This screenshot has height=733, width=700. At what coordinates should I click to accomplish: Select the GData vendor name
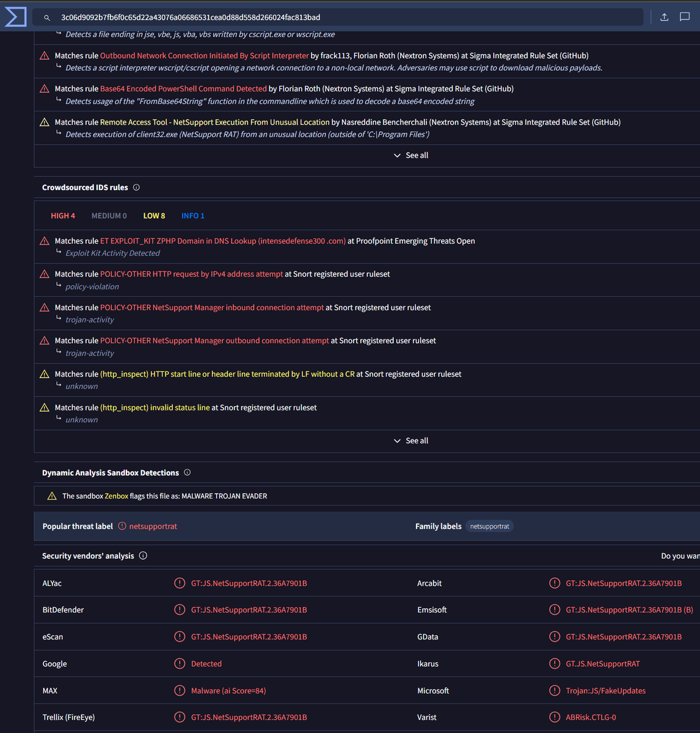[x=428, y=636]
